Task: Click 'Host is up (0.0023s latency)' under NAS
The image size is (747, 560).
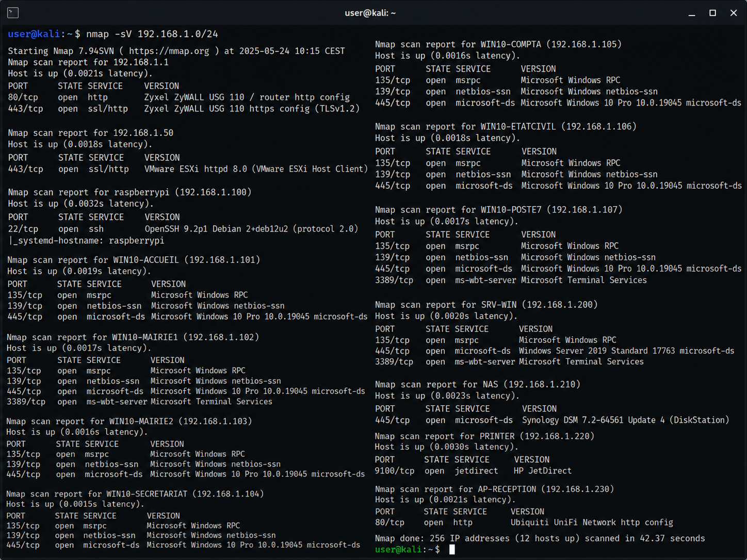Action: click(447, 396)
